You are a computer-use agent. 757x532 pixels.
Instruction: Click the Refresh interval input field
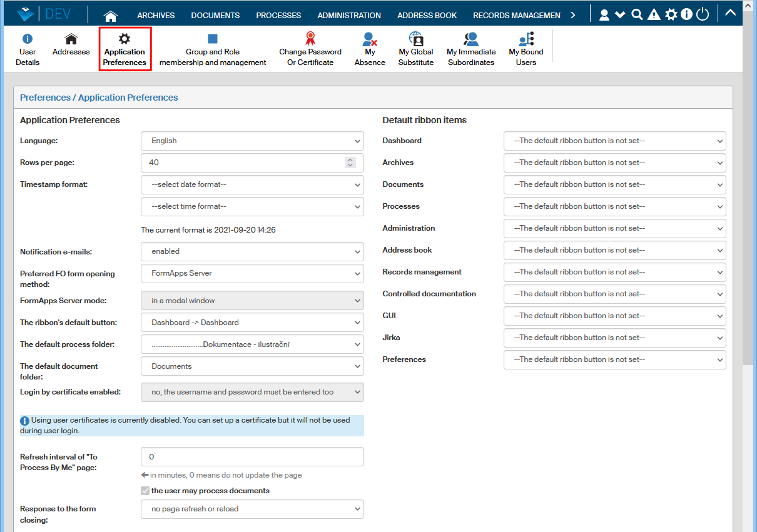tap(252, 457)
